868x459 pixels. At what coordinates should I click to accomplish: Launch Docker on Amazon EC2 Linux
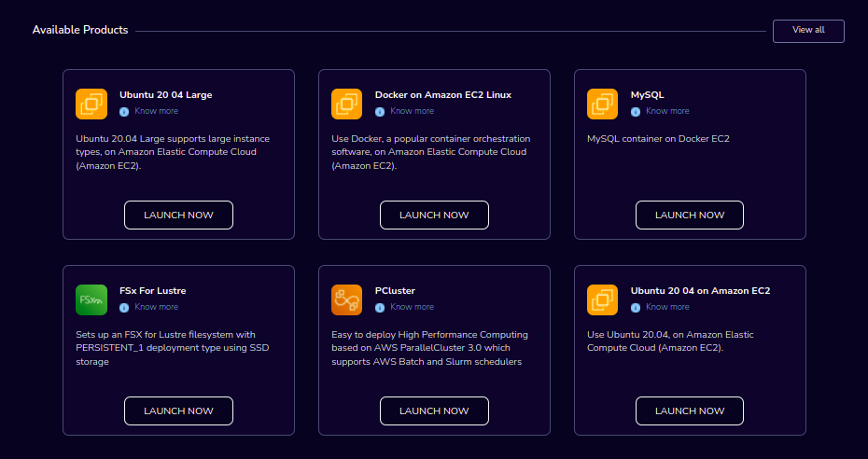[434, 216]
